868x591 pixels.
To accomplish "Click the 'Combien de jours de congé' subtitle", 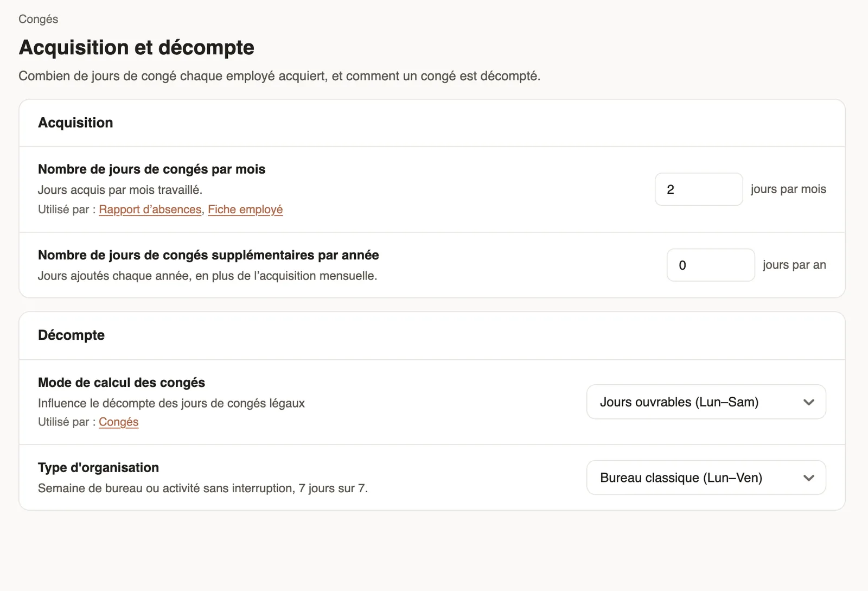I will pos(279,76).
